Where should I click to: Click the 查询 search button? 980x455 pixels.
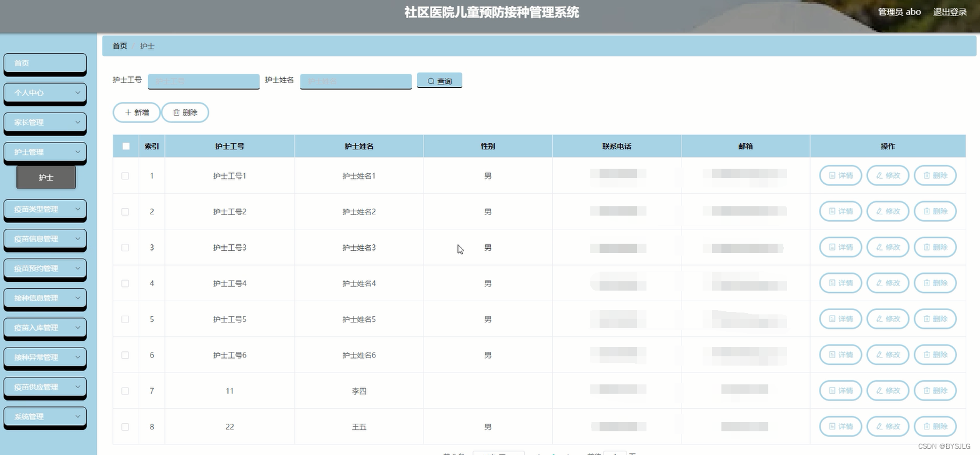[440, 81]
